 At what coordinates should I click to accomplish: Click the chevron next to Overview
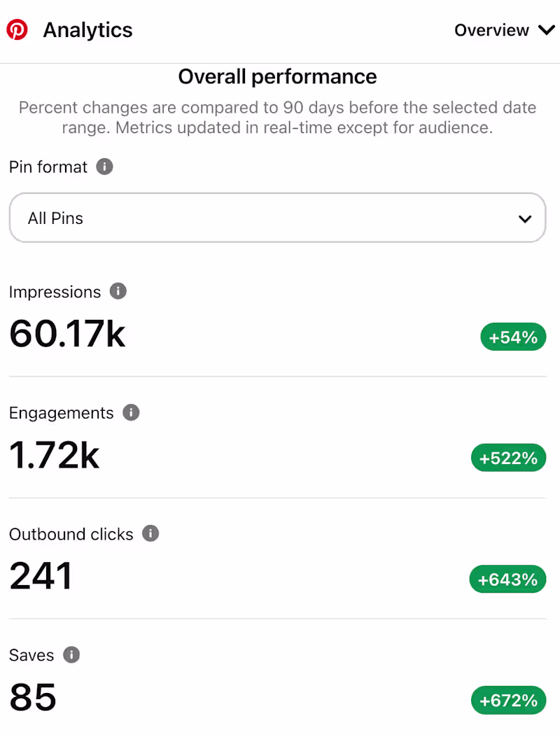[x=546, y=30]
